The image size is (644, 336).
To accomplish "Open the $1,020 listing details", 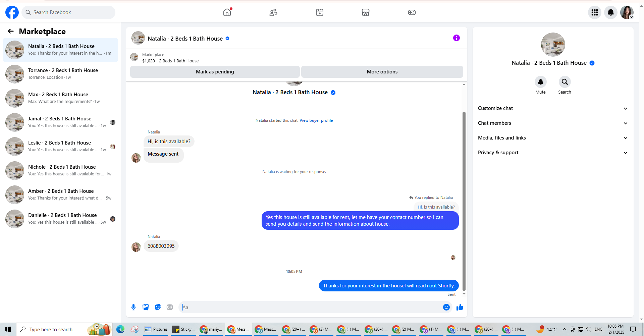I will (170, 61).
